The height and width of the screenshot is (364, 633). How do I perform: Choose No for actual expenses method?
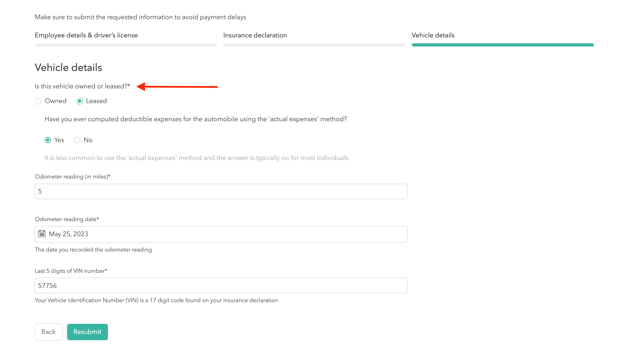(77, 140)
